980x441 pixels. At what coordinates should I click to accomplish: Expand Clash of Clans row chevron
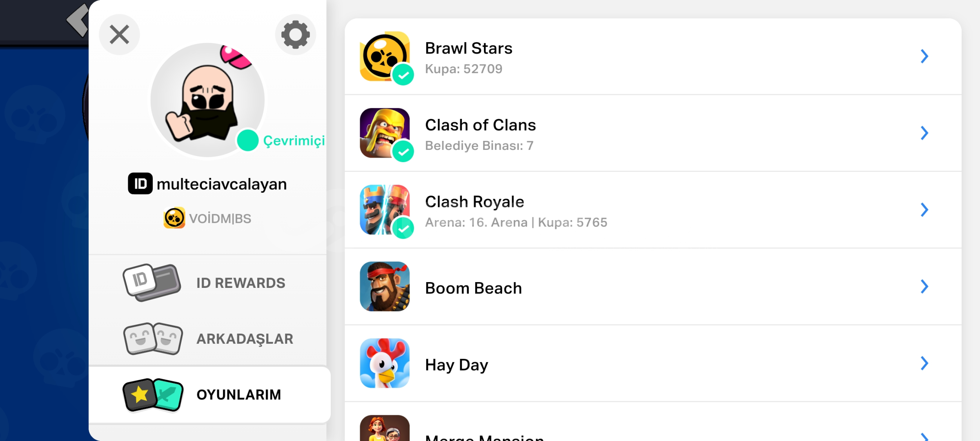(924, 133)
